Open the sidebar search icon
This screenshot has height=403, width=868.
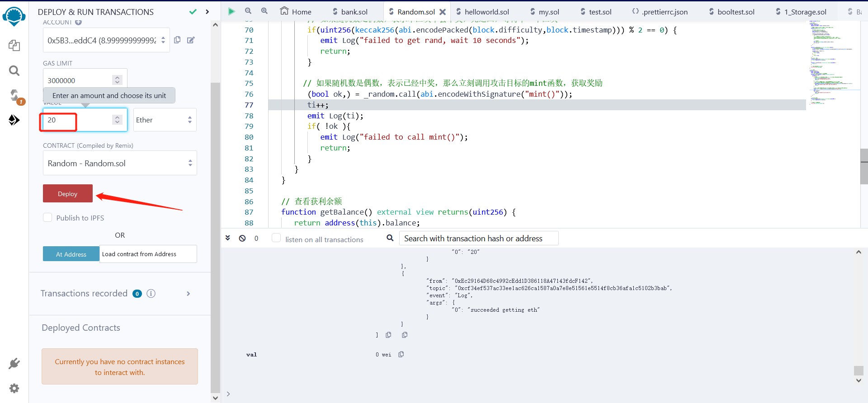14,70
